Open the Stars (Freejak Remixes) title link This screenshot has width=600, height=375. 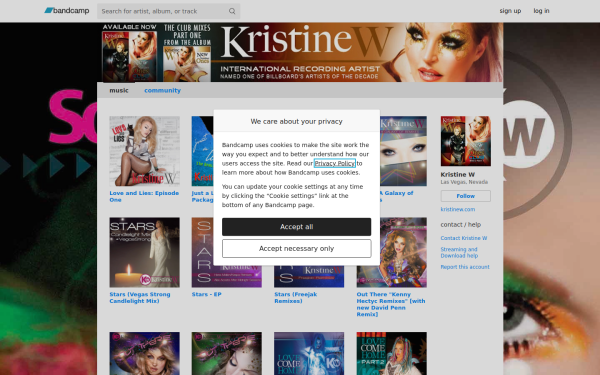click(x=295, y=298)
